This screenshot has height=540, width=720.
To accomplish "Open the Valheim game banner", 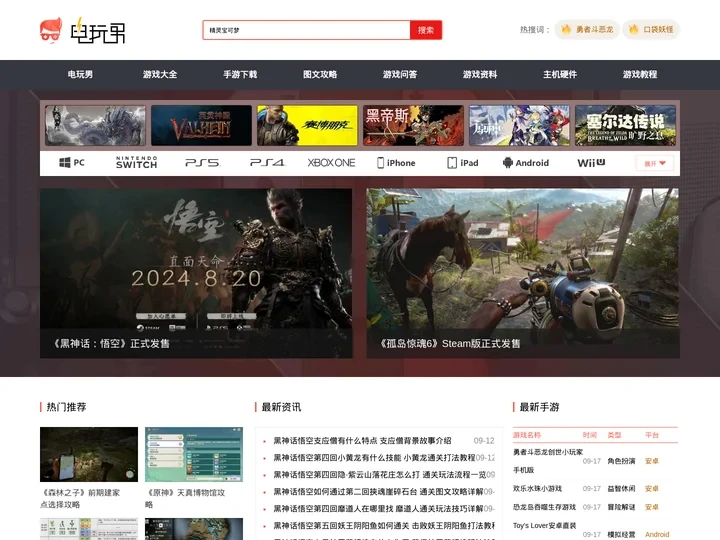I will [201, 125].
